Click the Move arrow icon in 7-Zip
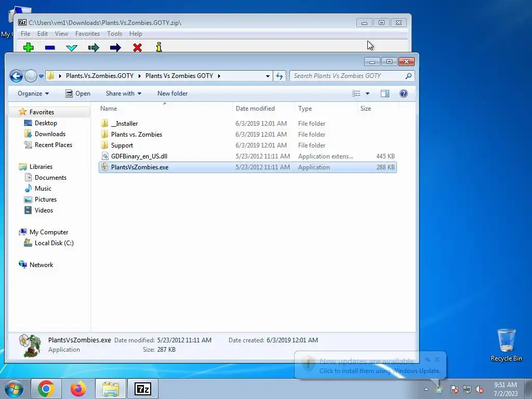Screen dimensions: 532x399 pos(115,47)
